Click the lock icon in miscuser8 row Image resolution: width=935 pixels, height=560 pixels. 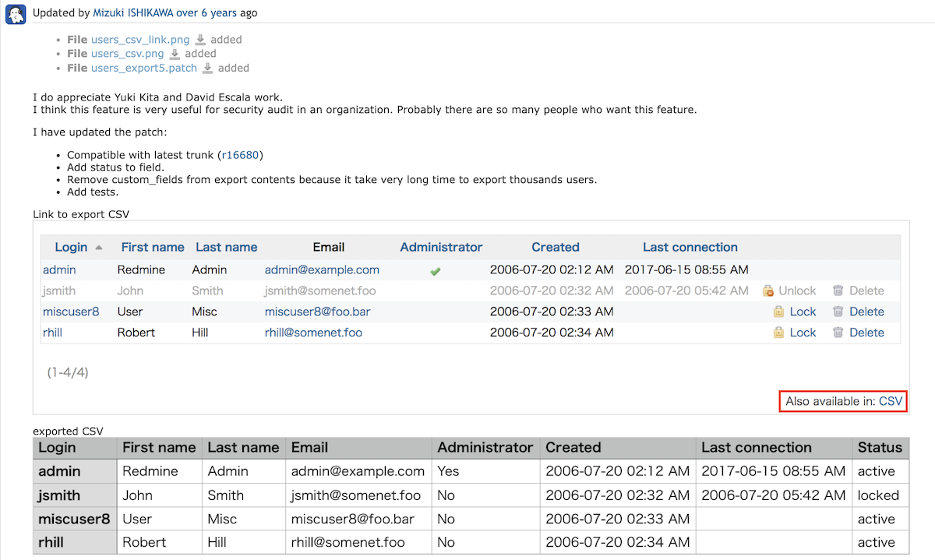point(778,312)
